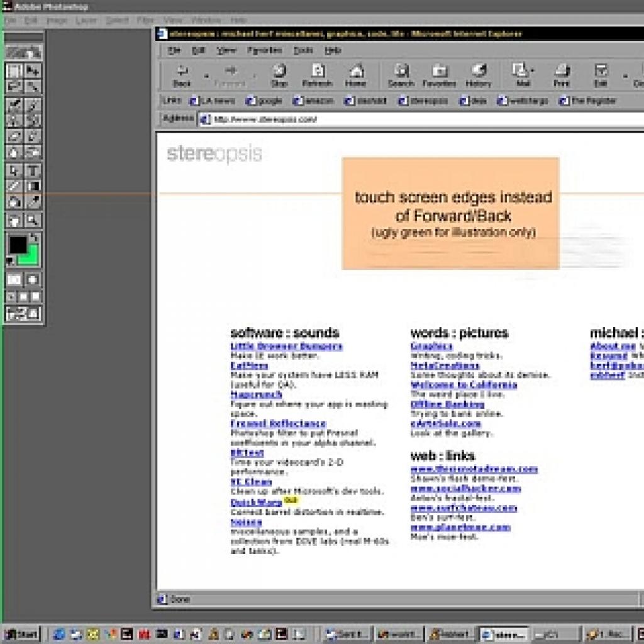Image resolution: width=644 pixels, height=644 pixels.
Task: Switch to Full Screen with menu bar mode
Action: pos(23,297)
